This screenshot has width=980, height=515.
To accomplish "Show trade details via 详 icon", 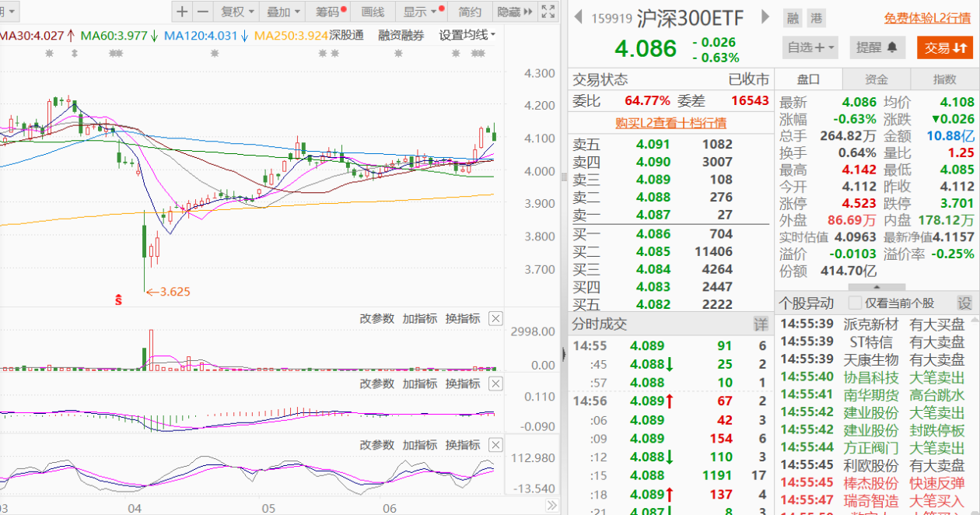I will point(760,324).
